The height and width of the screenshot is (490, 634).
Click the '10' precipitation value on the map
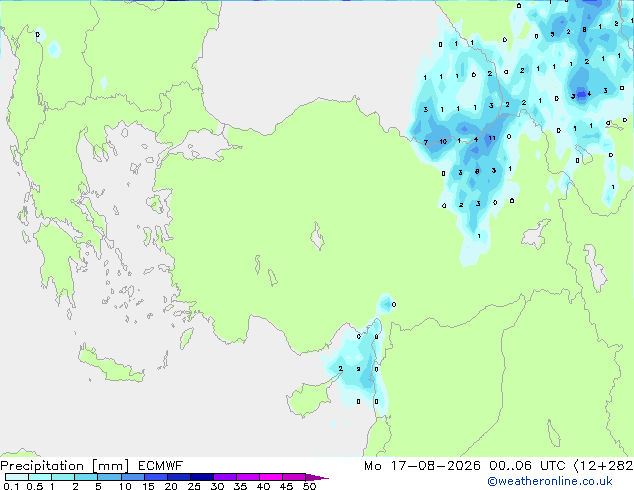(x=443, y=142)
